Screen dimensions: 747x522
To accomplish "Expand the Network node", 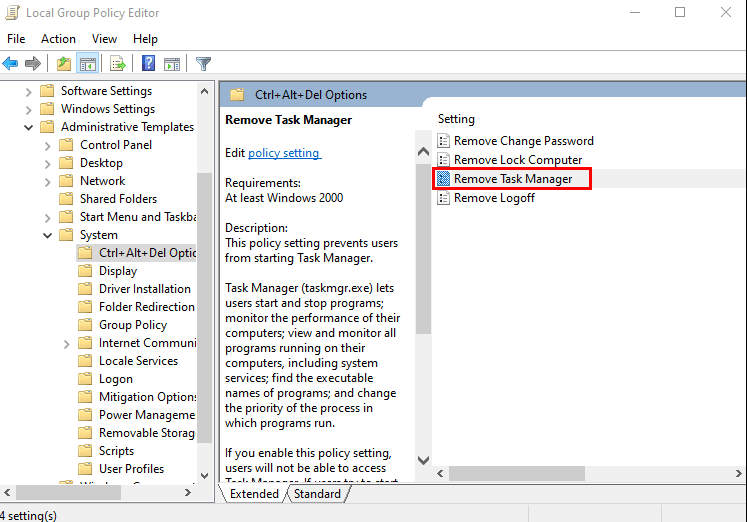I will 47,182.
